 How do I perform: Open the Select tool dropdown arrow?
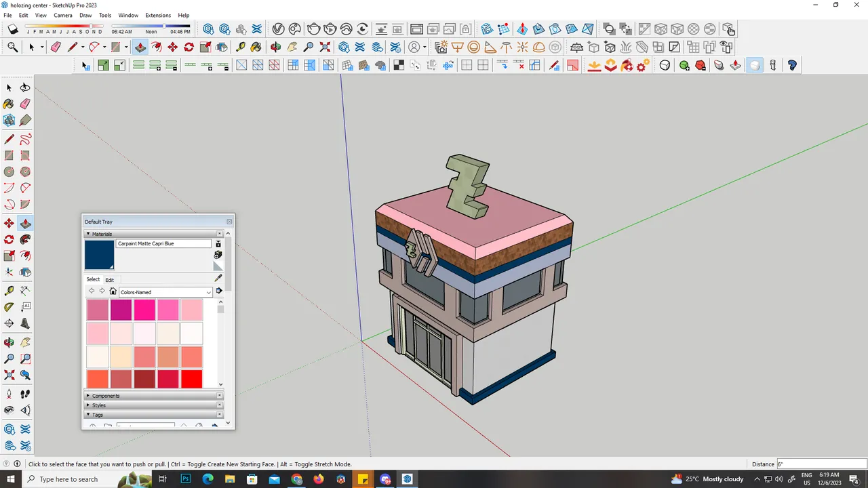[x=41, y=47]
